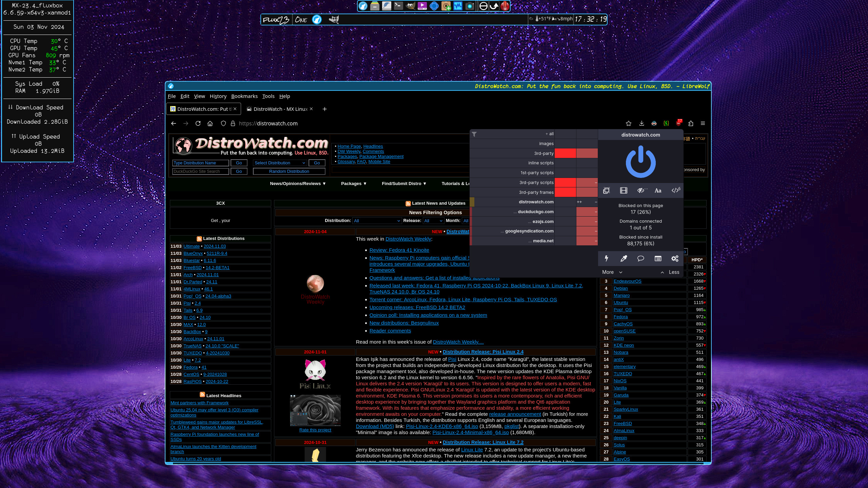Toggle local rule cell for ezojs.com

(x=587, y=221)
